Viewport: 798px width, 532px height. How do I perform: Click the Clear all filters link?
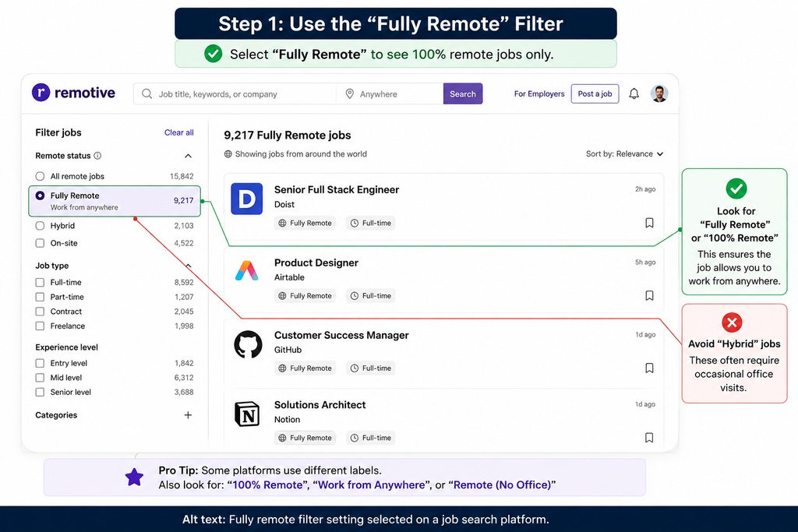pyautogui.click(x=178, y=132)
